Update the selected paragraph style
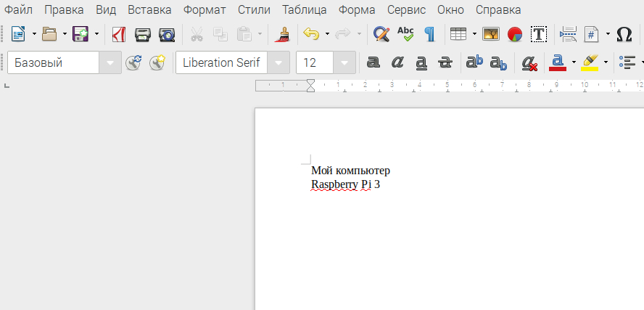The height and width of the screenshot is (310, 644). (x=133, y=62)
